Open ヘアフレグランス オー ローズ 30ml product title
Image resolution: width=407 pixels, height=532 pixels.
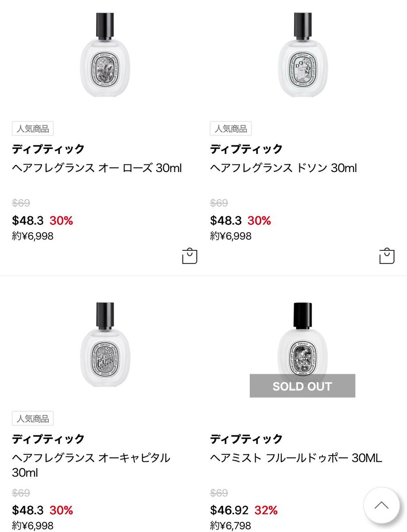tap(97, 168)
